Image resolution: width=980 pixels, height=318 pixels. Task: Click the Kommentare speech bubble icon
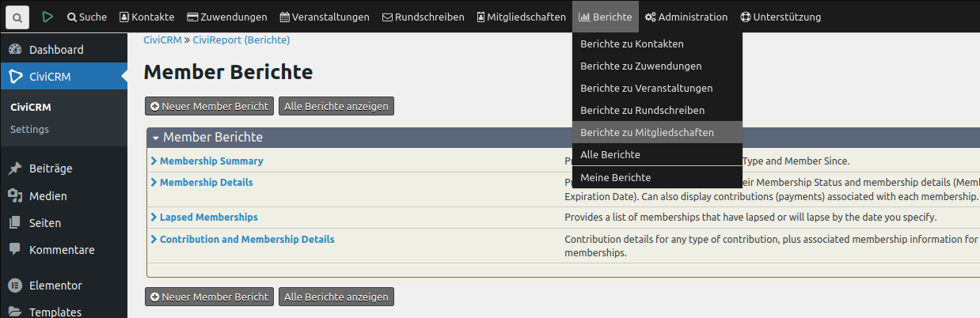coord(15,250)
